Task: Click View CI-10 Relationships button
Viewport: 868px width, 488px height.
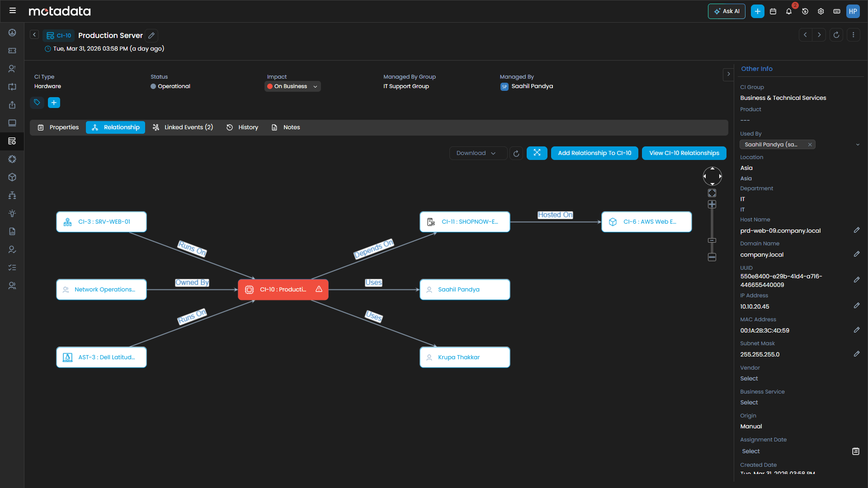Action: pyautogui.click(x=684, y=153)
